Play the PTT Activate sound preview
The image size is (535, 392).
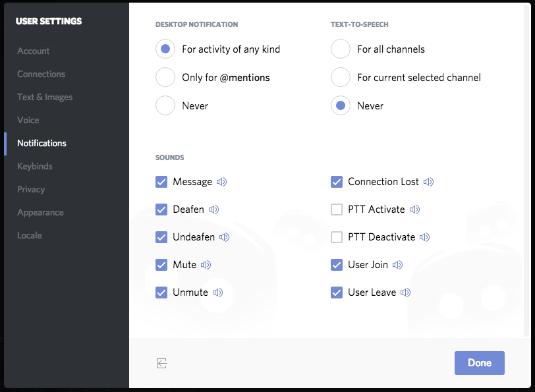coord(415,210)
